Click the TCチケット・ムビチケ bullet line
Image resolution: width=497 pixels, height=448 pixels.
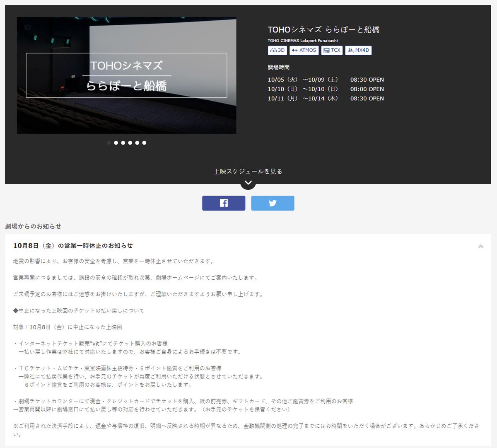click(x=117, y=368)
